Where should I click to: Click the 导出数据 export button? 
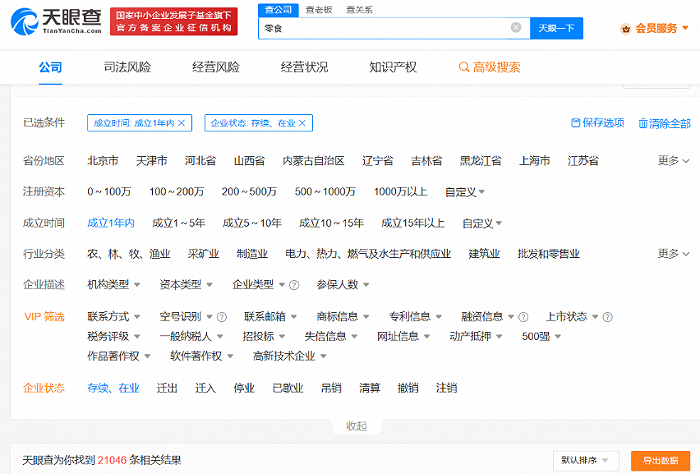(x=660, y=460)
